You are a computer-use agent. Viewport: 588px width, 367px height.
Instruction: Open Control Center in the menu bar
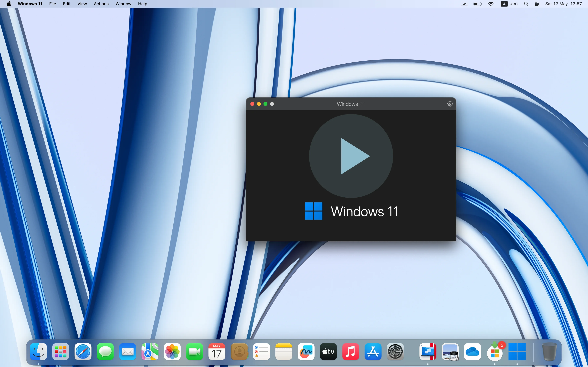[x=537, y=4]
